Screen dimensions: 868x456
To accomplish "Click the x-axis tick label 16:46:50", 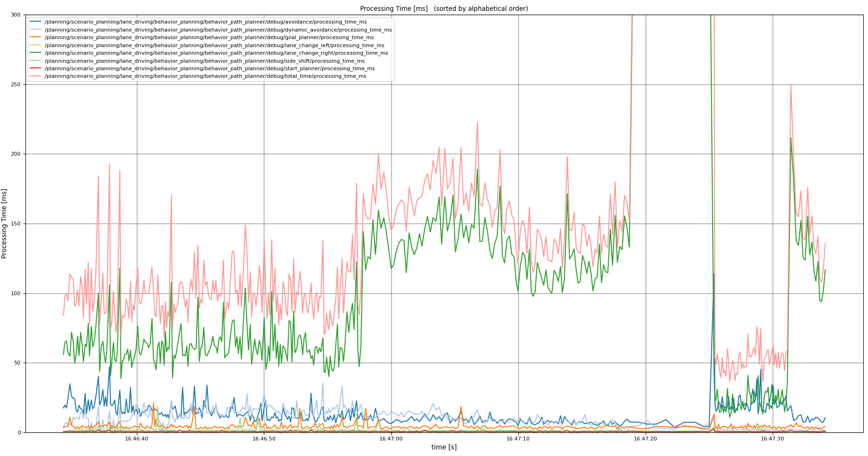I will pyautogui.click(x=264, y=439).
